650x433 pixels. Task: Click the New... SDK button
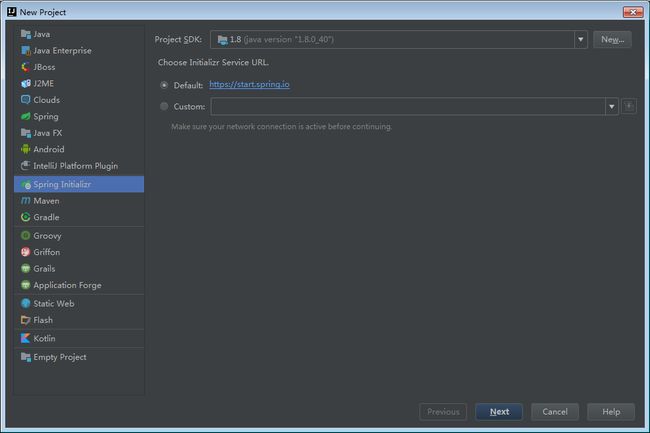612,39
